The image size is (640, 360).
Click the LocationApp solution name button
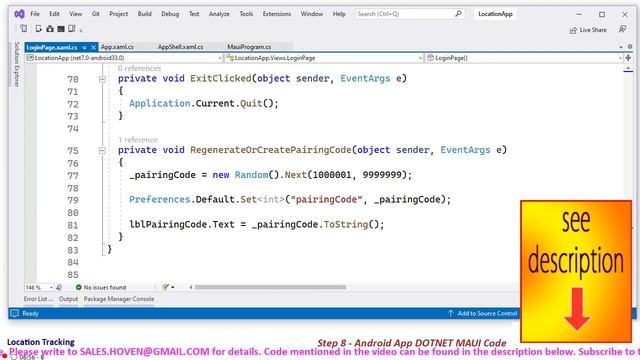coord(495,14)
